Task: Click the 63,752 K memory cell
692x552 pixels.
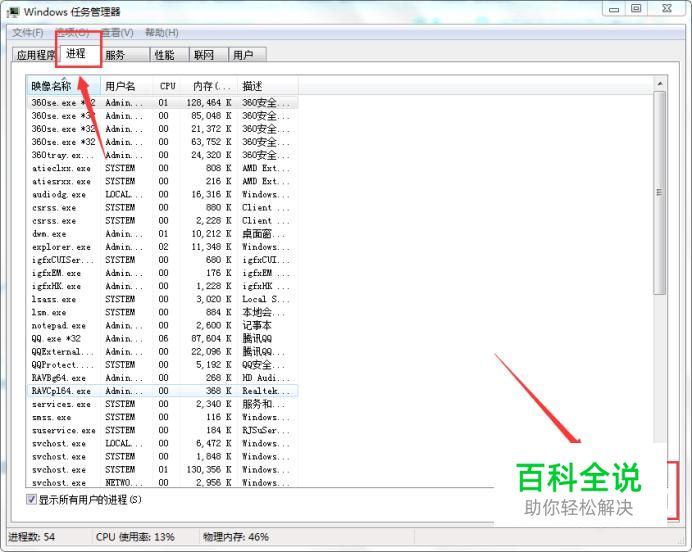Action: coord(211,142)
